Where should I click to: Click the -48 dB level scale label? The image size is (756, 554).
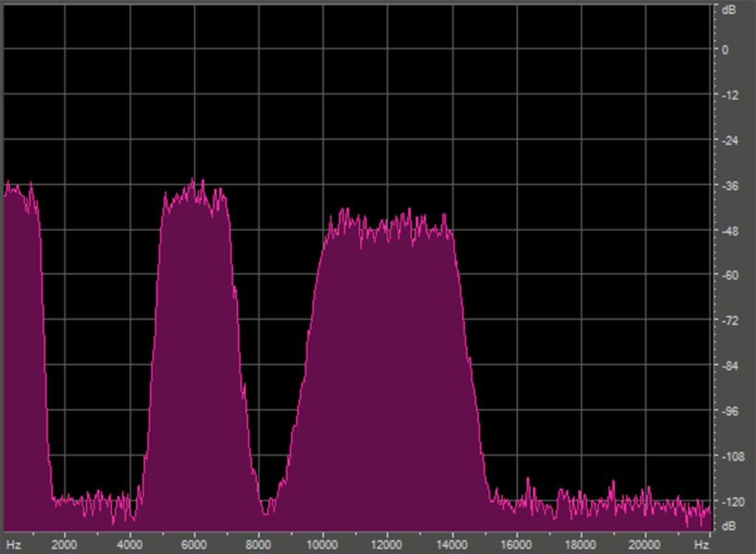(730, 231)
